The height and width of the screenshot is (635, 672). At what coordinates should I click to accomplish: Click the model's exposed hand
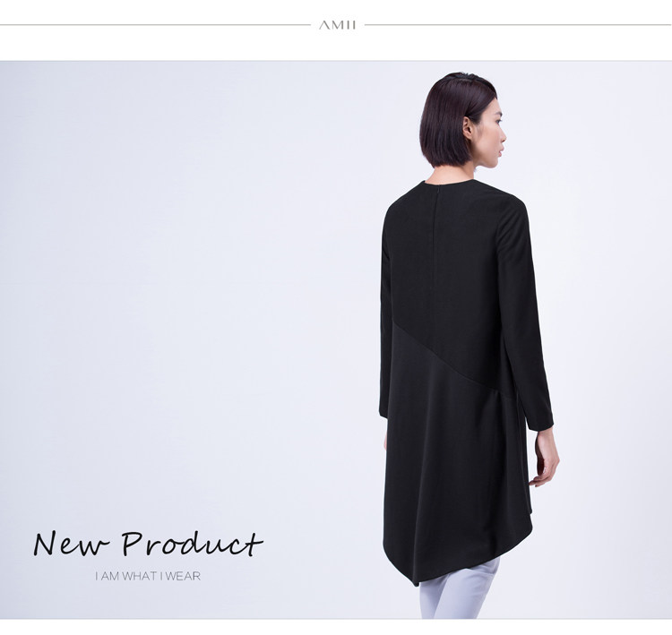(x=545, y=459)
